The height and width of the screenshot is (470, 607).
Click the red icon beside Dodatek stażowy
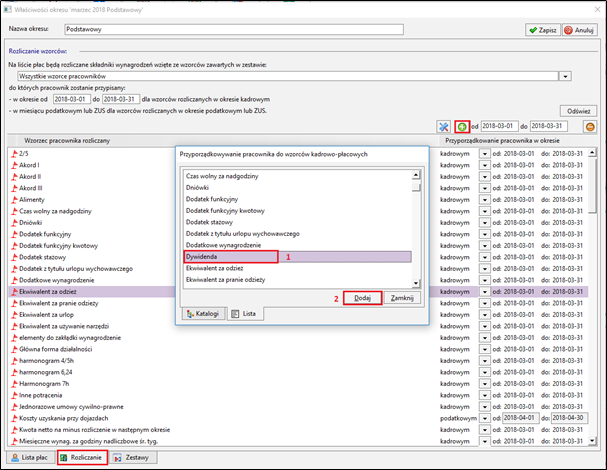(14, 257)
